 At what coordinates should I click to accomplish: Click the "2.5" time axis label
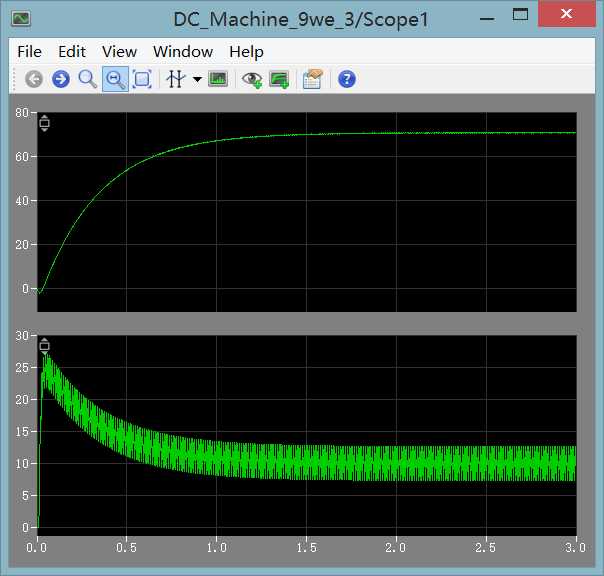tap(486, 547)
